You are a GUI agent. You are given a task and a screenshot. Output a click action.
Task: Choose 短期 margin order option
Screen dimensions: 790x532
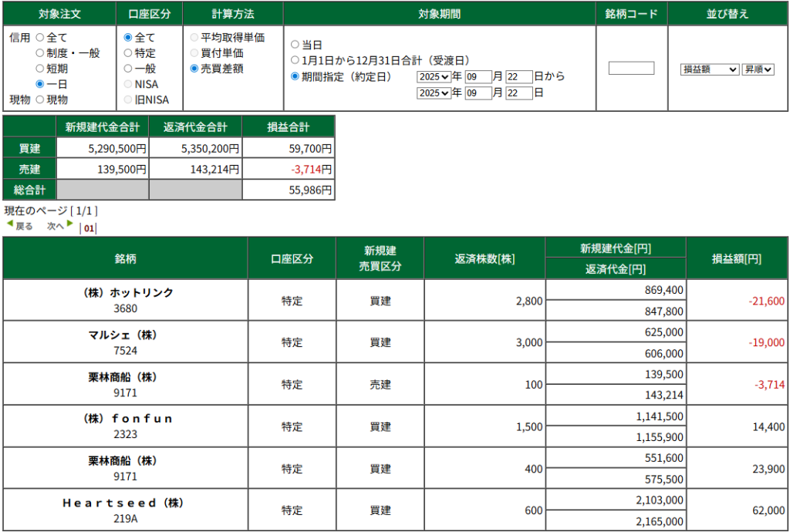[x=40, y=69]
